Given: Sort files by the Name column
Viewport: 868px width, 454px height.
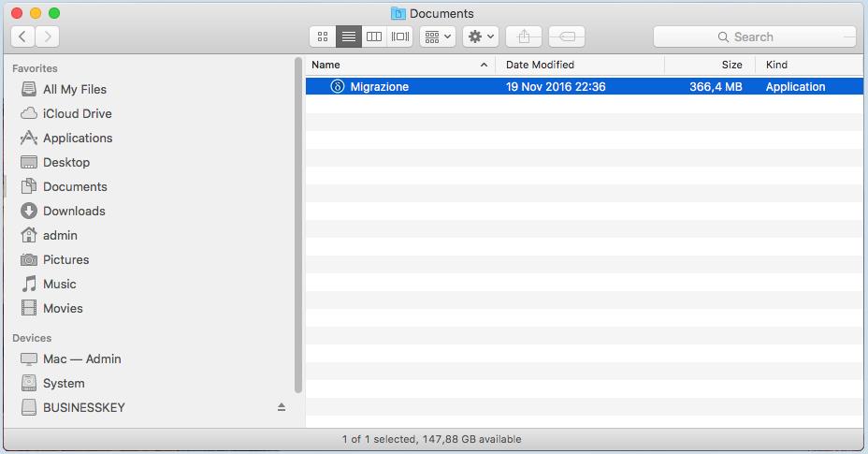Looking at the screenshot, I should point(393,65).
